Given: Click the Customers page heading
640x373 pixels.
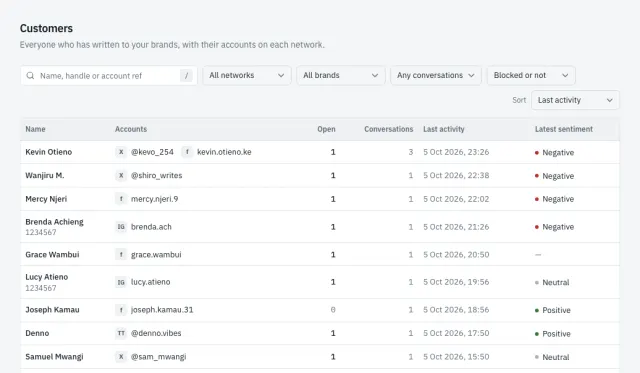Looking at the screenshot, I should pyautogui.click(x=46, y=28).
